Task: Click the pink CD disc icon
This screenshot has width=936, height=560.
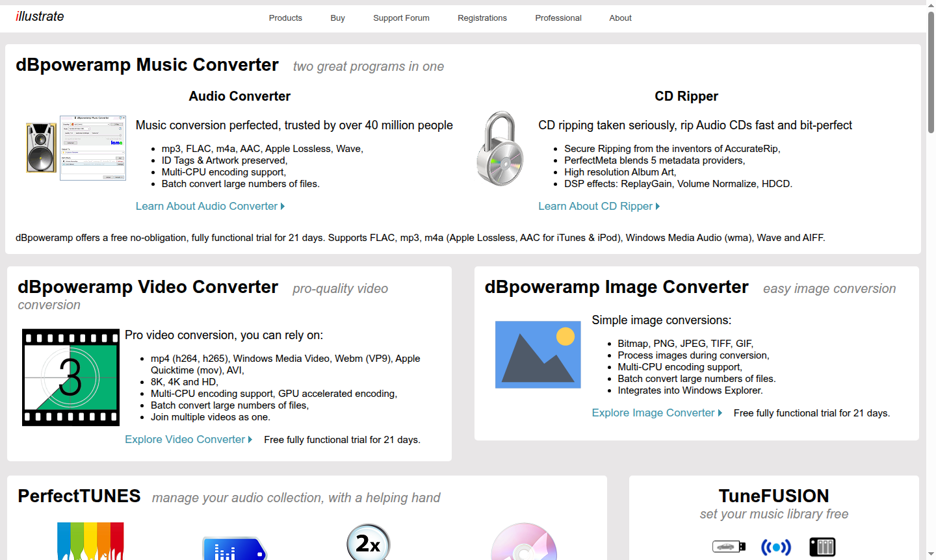Action: (x=524, y=542)
